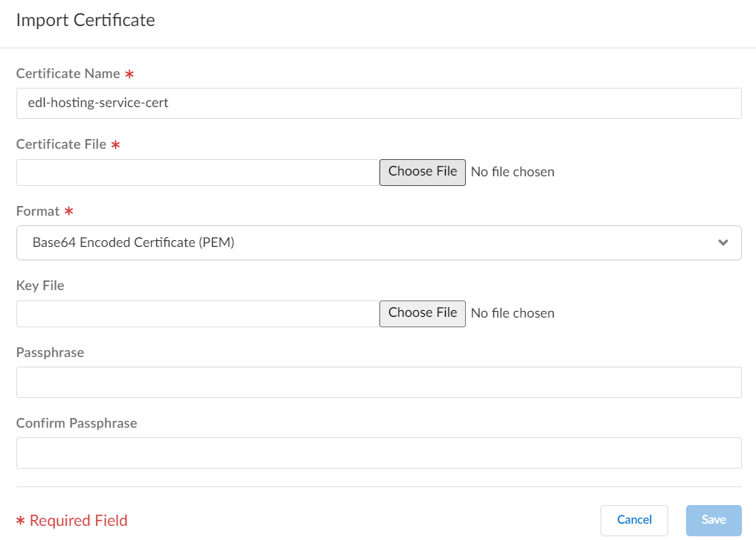Click the Format field label
Image resolution: width=756 pixels, height=540 pixels.
click(x=37, y=211)
